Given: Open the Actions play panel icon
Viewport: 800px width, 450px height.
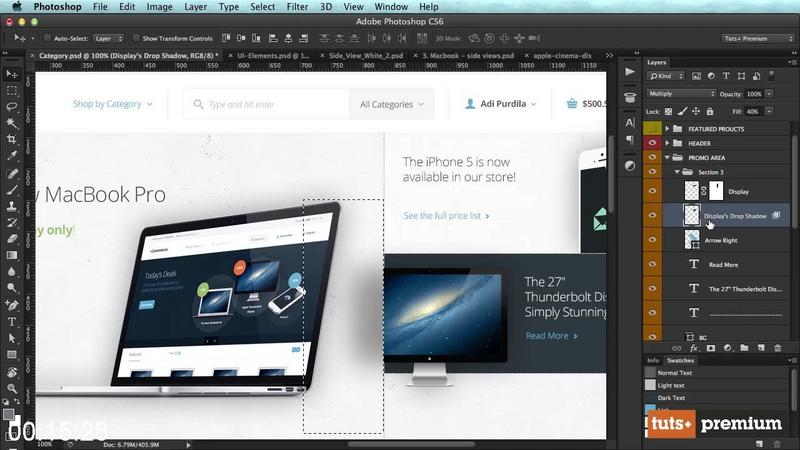Looking at the screenshot, I should pos(630,72).
